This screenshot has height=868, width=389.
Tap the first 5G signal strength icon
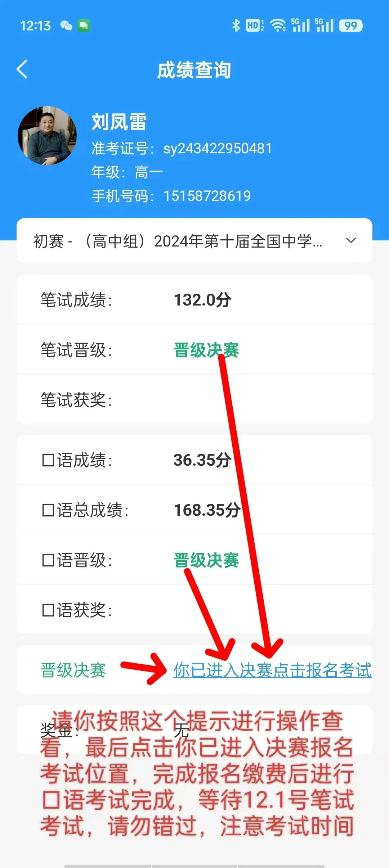point(300,25)
